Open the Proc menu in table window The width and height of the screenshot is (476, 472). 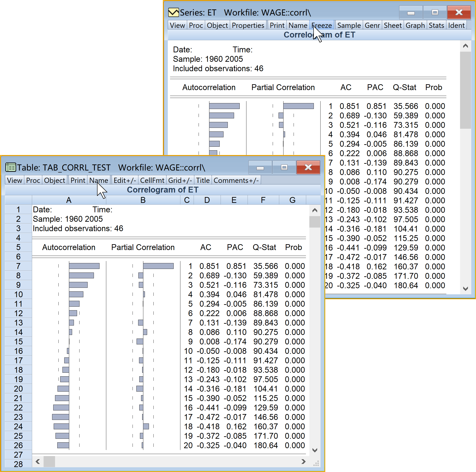coord(33,180)
